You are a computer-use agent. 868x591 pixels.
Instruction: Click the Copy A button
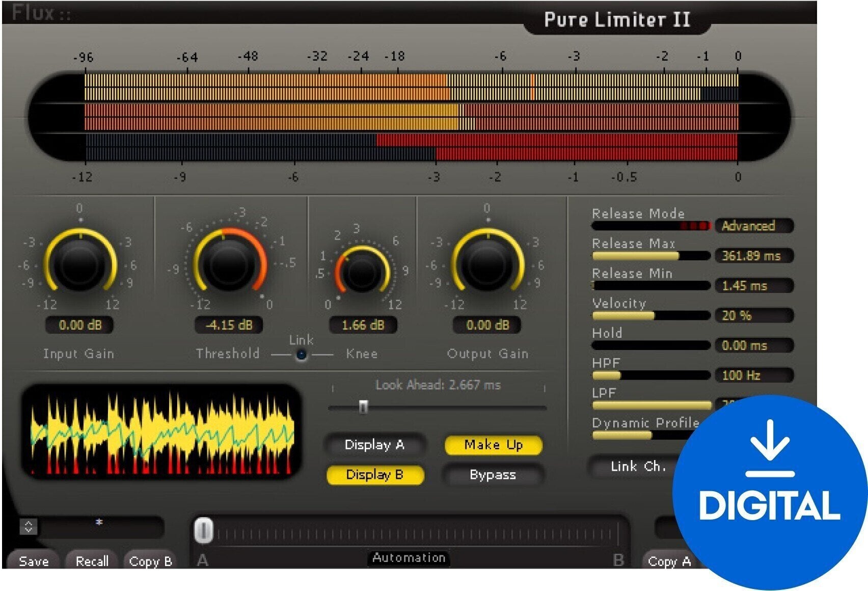[669, 560]
